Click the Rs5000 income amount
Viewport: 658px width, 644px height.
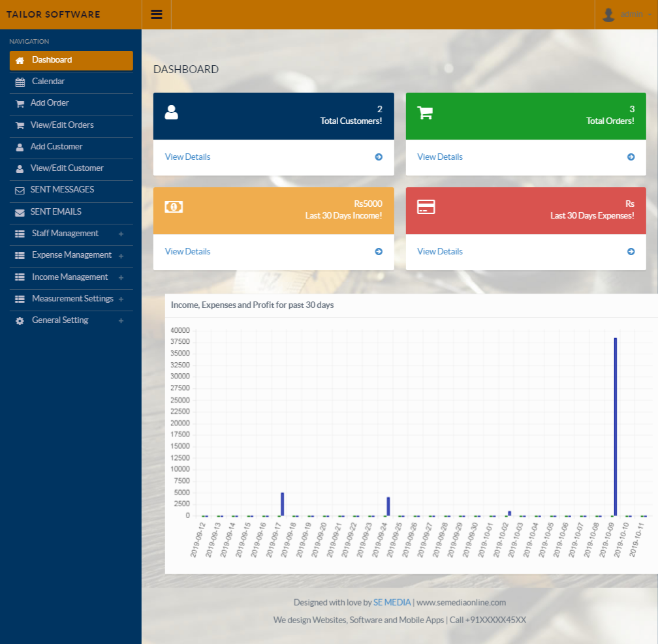pos(368,204)
